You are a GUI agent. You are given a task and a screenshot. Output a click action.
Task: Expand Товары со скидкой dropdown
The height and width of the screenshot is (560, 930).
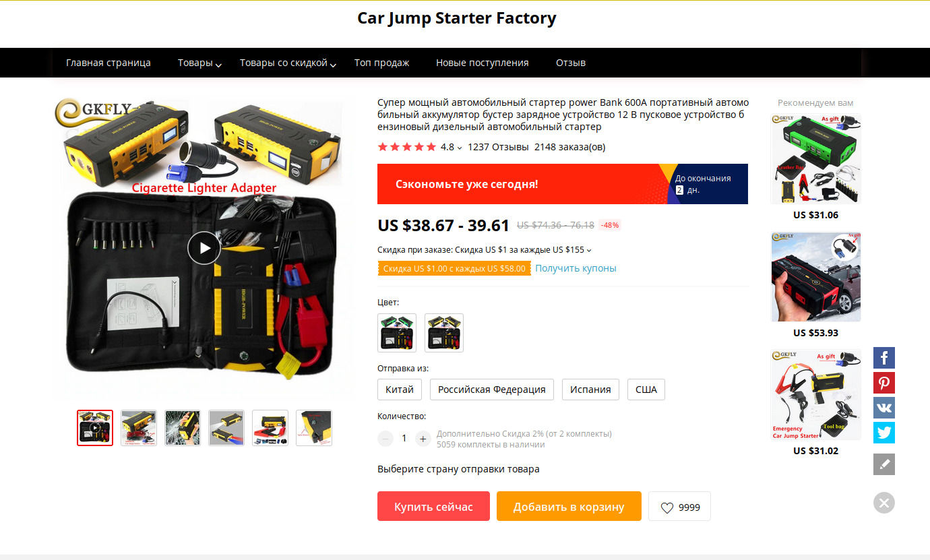(x=288, y=63)
